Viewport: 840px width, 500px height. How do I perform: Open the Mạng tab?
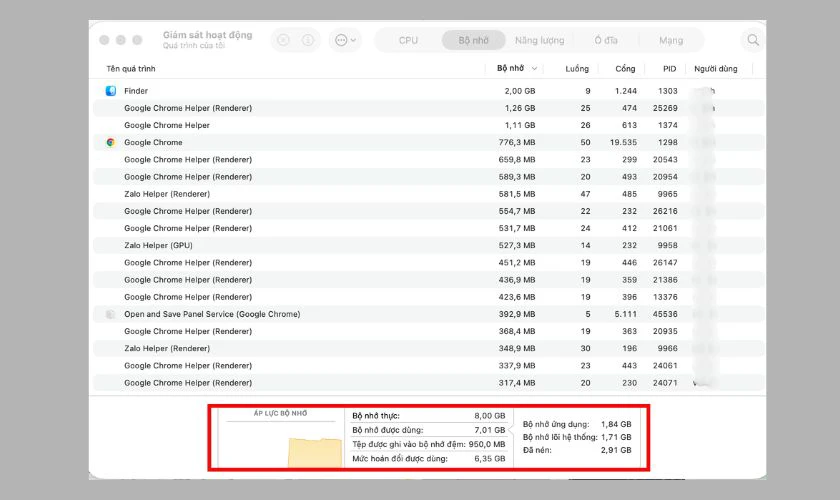pyautogui.click(x=671, y=41)
